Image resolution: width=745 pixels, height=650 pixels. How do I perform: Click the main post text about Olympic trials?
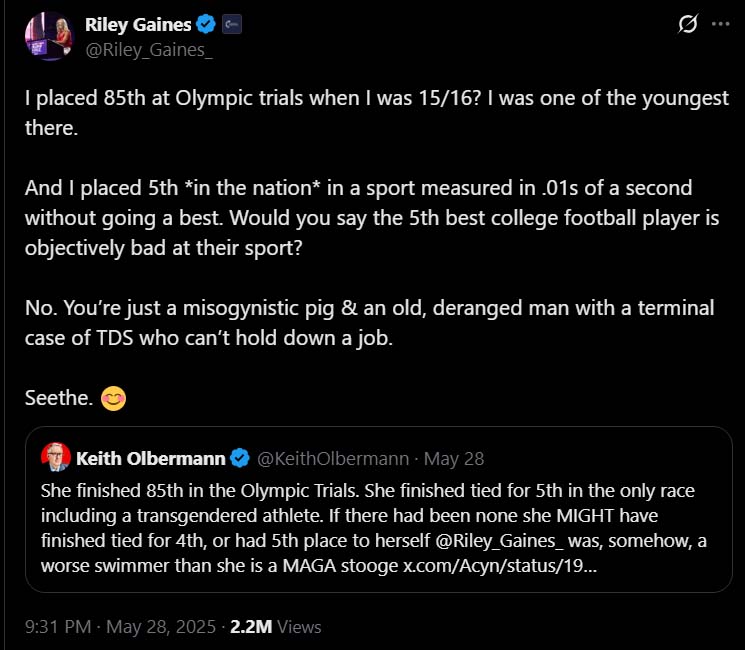(376, 113)
